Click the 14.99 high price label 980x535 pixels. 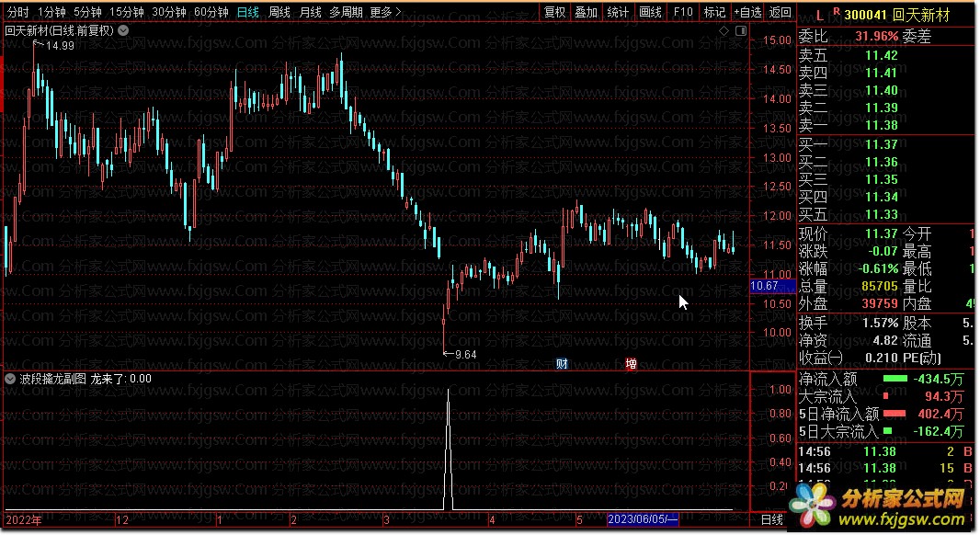(60, 46)
